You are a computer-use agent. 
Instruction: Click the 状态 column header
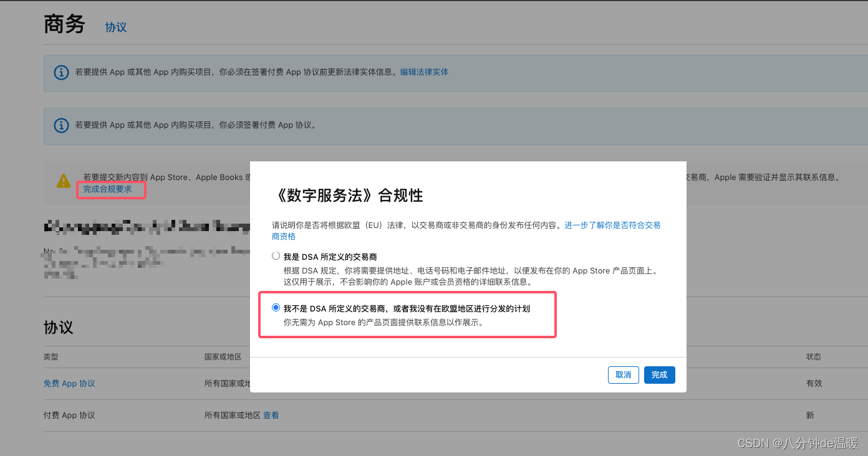tap(813, 357)
